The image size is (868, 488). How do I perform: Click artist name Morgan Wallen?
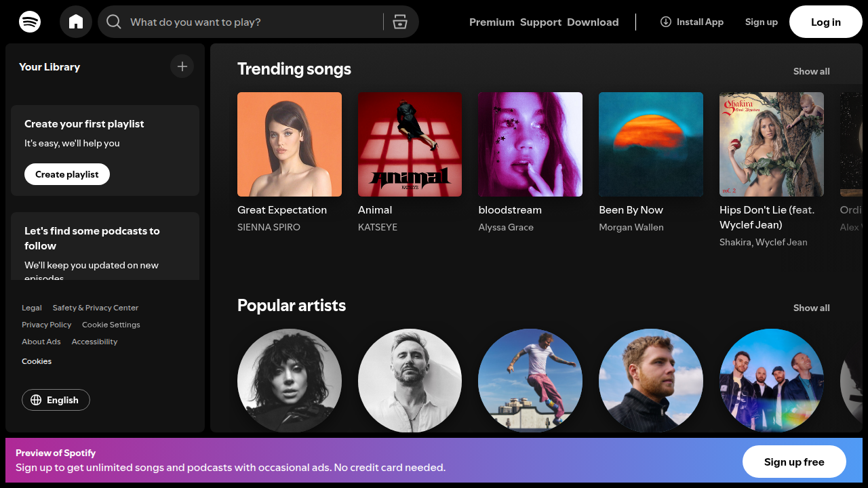coord(631,227)
